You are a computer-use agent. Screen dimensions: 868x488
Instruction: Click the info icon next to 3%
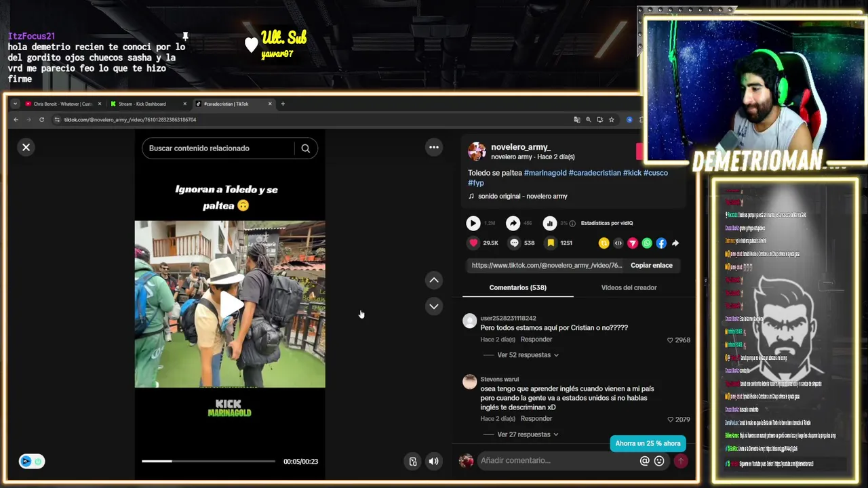(x=572, y=223)
